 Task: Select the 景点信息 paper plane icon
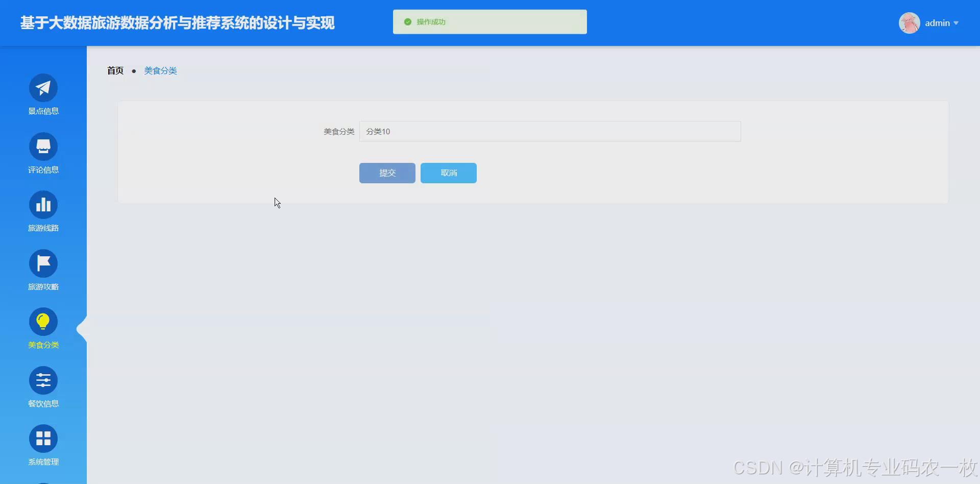[x=43, y=88]
